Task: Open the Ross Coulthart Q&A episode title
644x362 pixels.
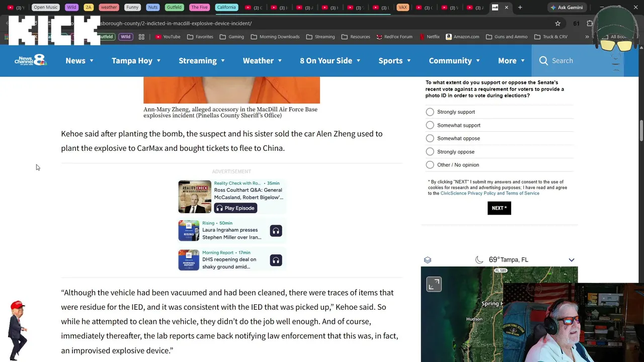Action: click(249, 194)
